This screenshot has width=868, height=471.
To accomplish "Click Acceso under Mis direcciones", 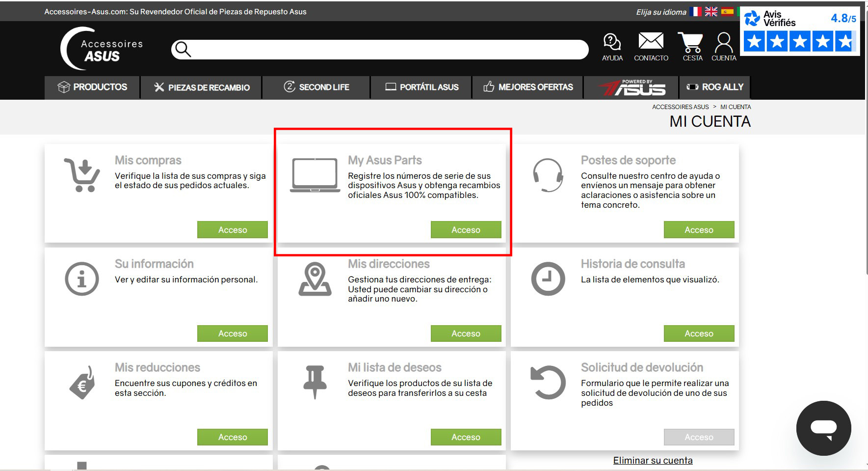I will coord(466,333).
